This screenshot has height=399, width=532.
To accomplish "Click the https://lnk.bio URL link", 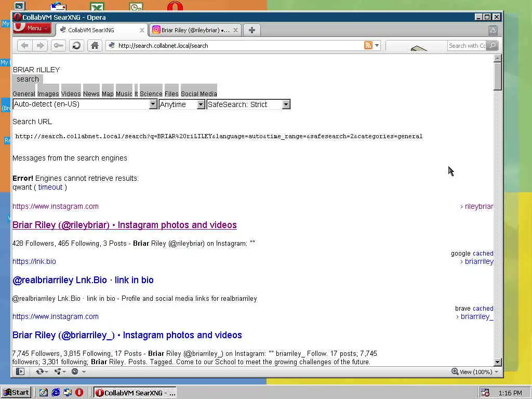I will click(x=34, y=261).
